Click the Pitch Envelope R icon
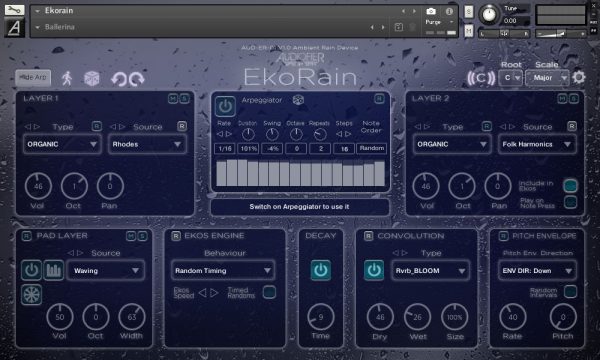Image resolution: width=600 pixels, height=360 pixels. click(x=503, y=236)
